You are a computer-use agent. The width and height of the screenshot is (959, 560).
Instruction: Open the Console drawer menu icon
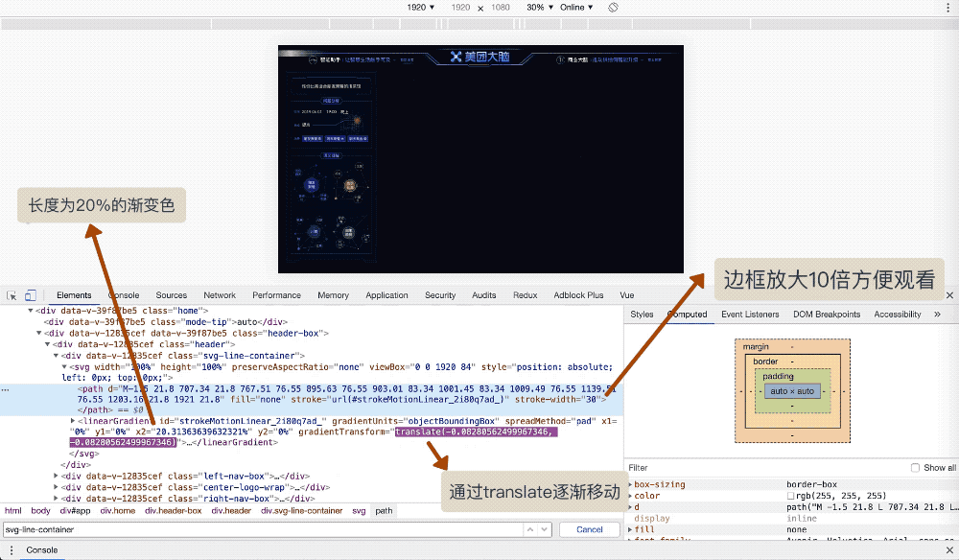pyautogui.click(x=10, y=550)
